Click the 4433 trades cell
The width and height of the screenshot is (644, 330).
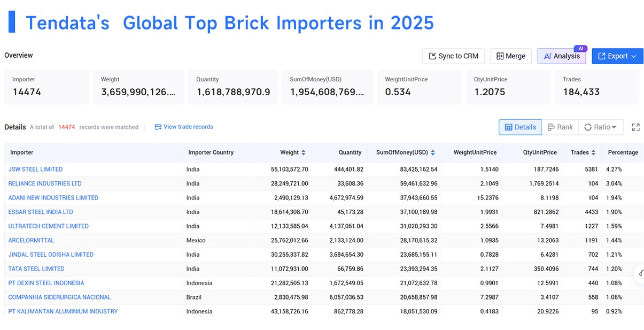[592, 212]
